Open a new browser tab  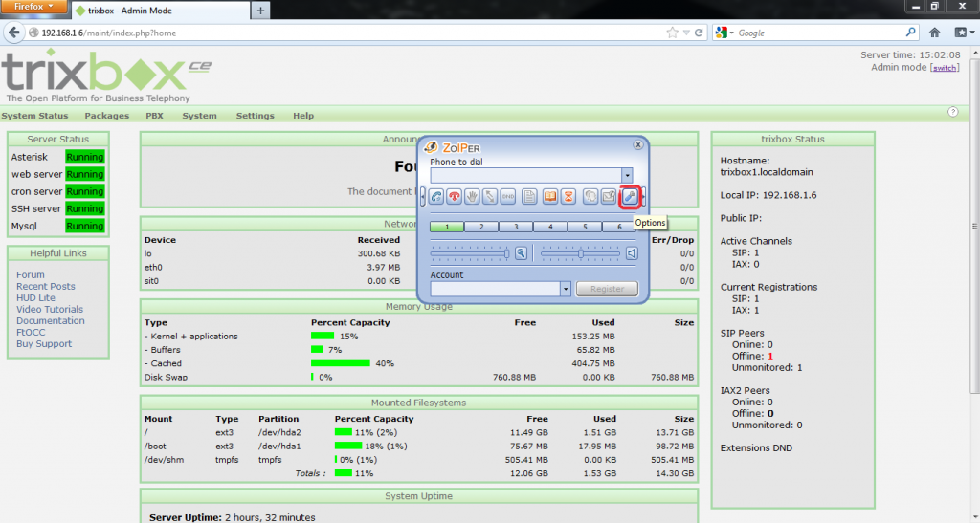(x=260, y=10)
